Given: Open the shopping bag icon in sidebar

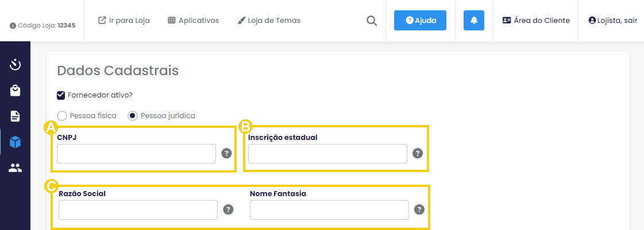Looking at the screenshot, I should [x=15, y=90].
